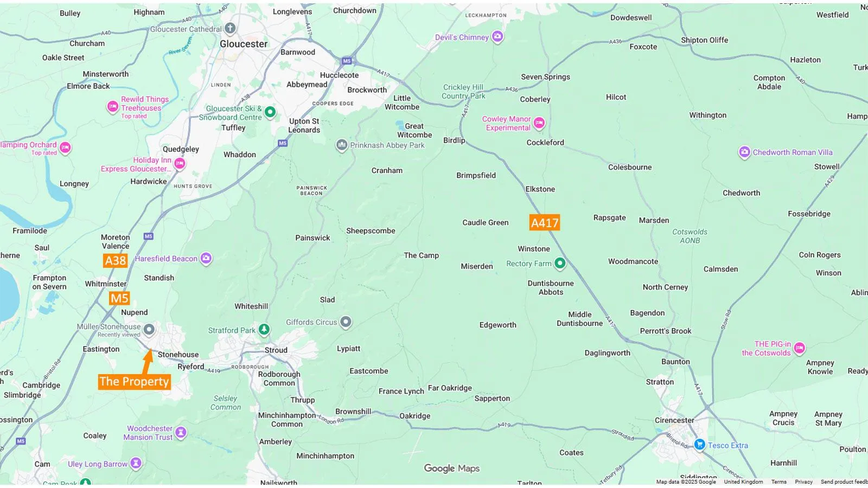This screenshot has height=488, width=868.
Task: Open the Giffords Circus location pin
Action: tap(346, 322)
